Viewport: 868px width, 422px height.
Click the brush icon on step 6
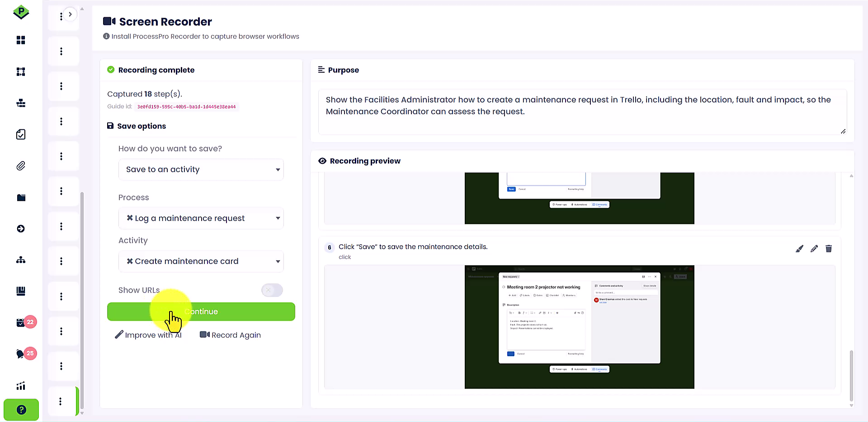(x=799, y=249)
